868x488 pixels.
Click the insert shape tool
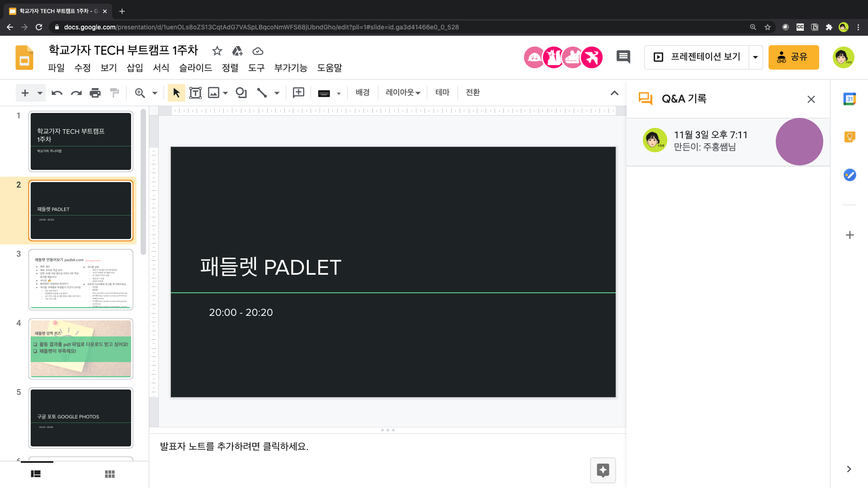(x=241, y=93)
